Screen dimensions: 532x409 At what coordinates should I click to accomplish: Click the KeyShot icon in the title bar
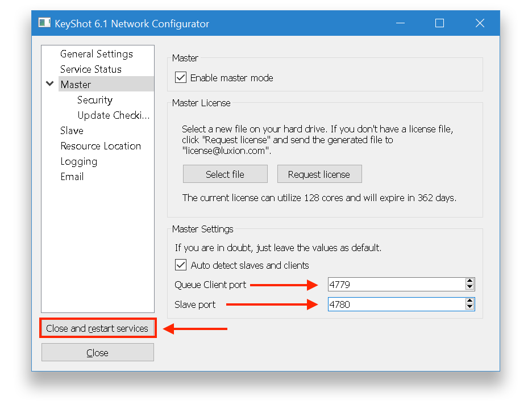pyautogui.click(x=43, y=23)
